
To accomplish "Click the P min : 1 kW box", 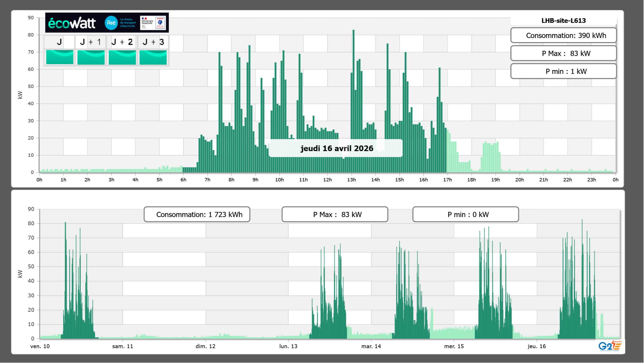I will pos(563,71).
